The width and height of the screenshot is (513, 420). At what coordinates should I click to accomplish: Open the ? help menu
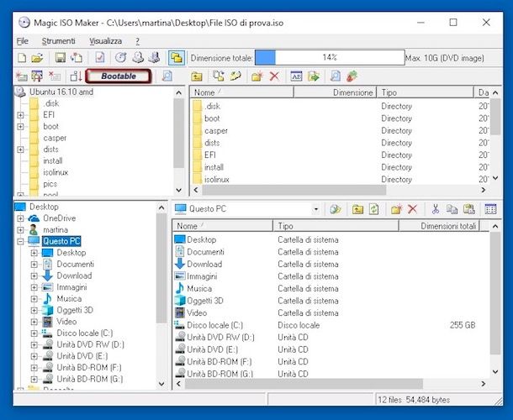coord(137,41)
